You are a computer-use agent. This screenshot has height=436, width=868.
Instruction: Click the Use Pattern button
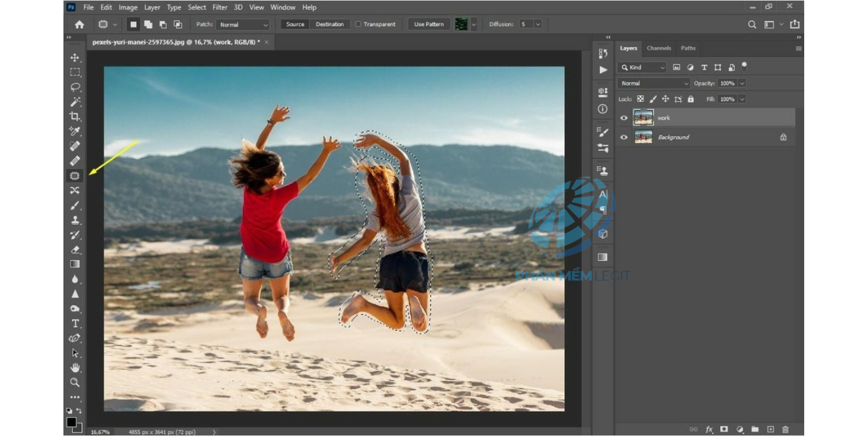click(x=429, y=25)
